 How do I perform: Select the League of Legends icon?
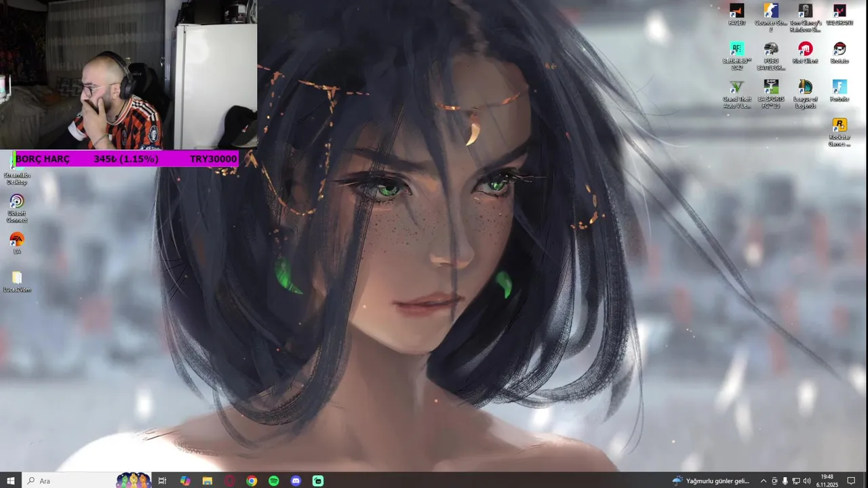tap(805, 94)
